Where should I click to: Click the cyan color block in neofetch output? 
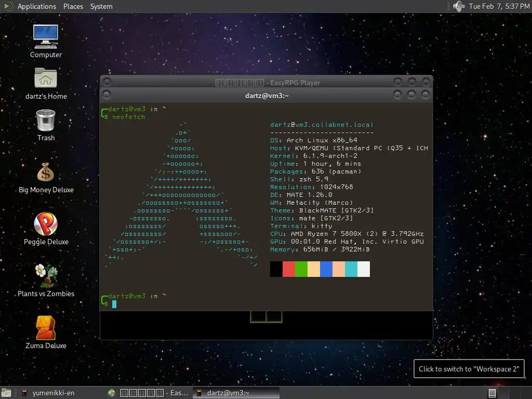click(351, 269)
